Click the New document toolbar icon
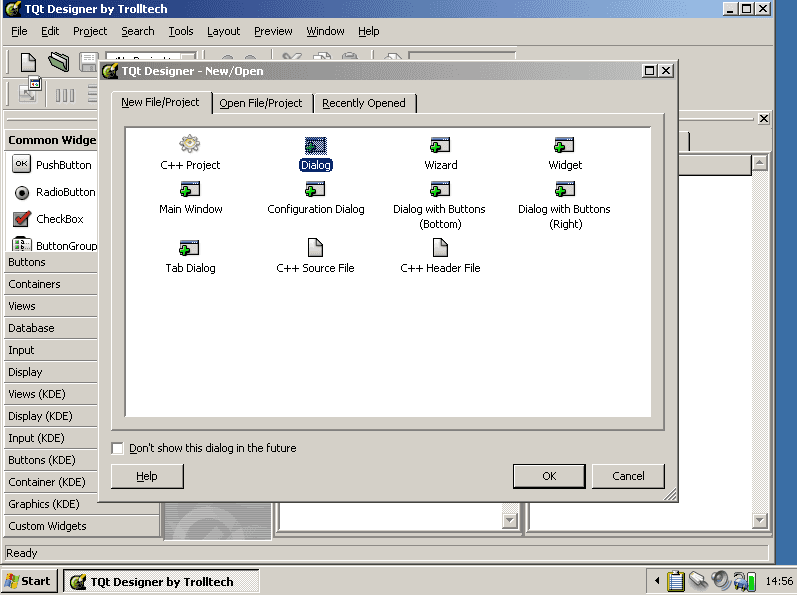The height and width of the screenshot is (595, 797). (x=28, y=62)
